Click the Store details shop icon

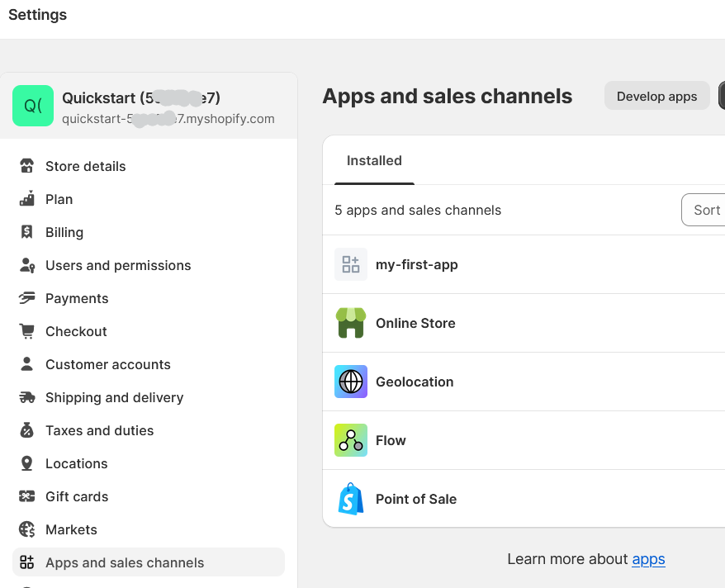pyautogui.click(x=27, y=166)
